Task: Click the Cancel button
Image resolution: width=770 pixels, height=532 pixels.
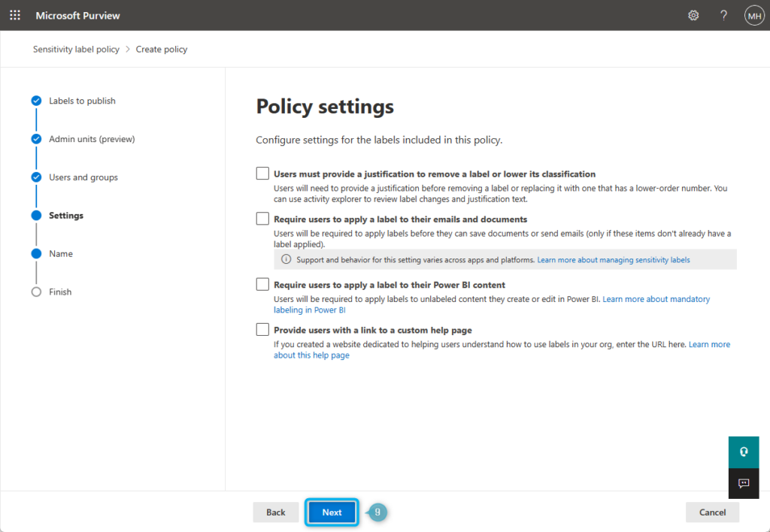Action: coord(711,512)
